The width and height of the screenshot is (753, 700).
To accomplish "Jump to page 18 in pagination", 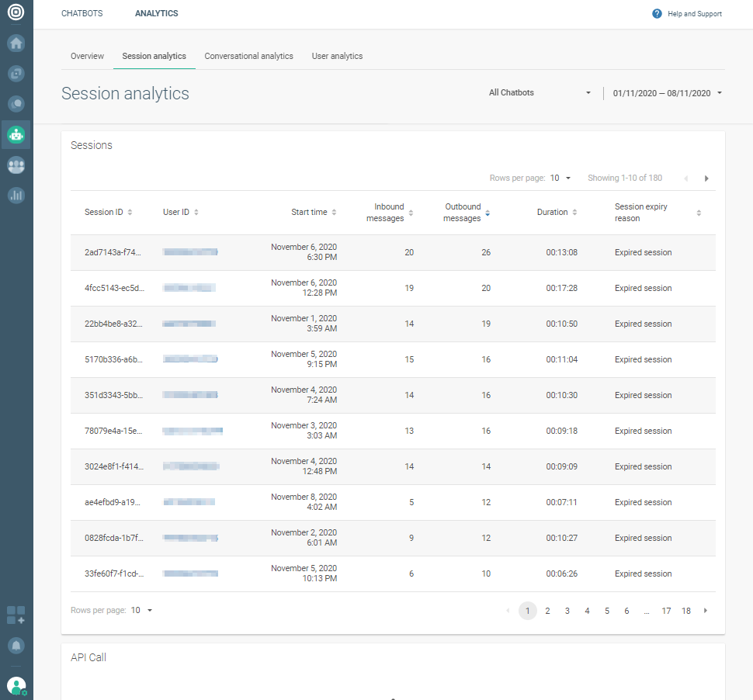I will pos(686,611).
